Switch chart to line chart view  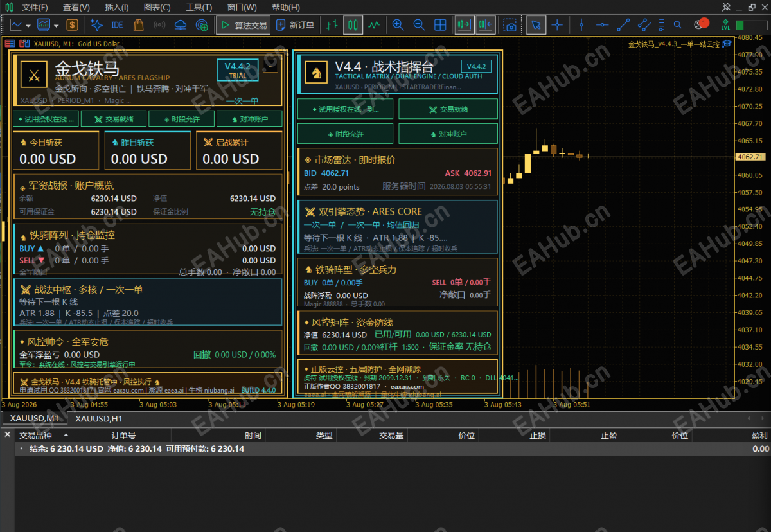pyautogui.click(x=373, y=25)
